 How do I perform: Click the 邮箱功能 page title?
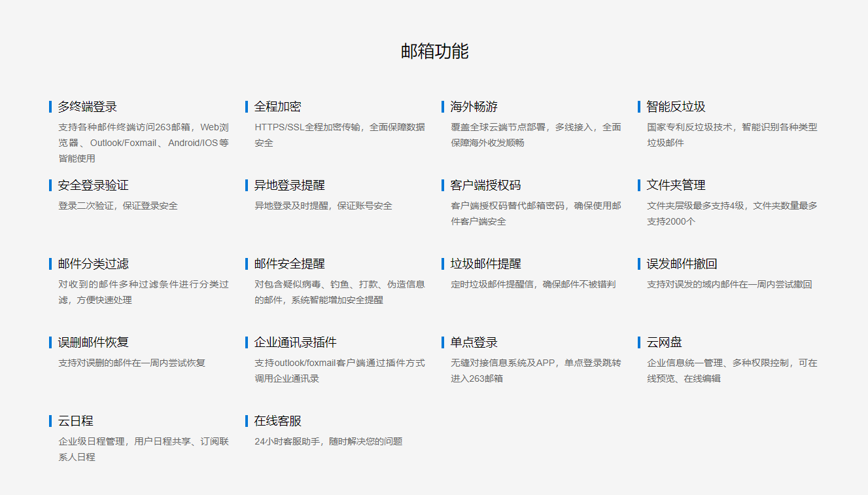(434, 52)
